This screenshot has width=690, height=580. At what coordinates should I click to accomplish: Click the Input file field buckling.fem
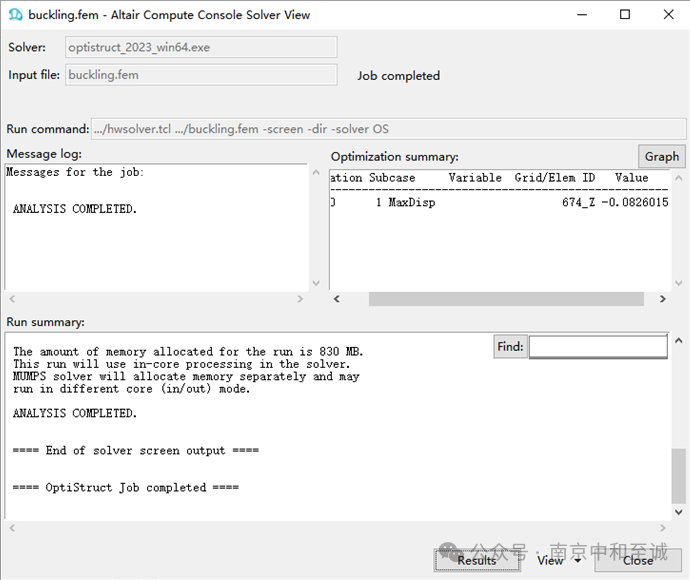(202, 75)
